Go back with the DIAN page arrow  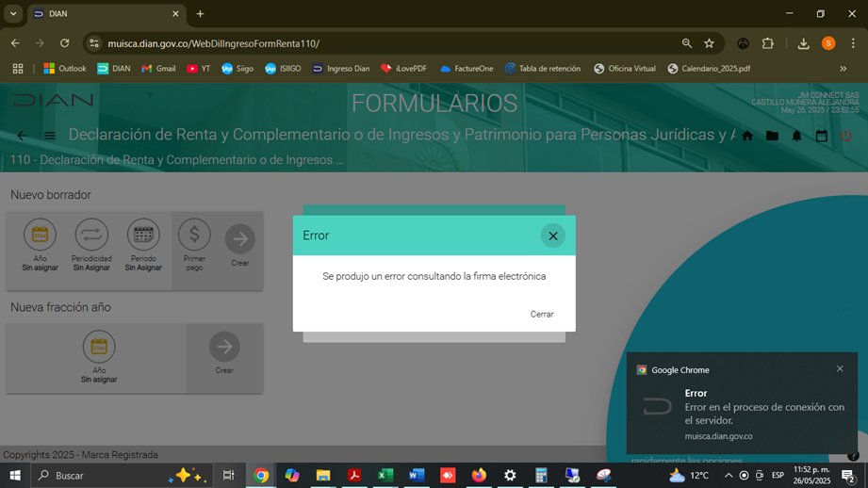pos(22,136)
